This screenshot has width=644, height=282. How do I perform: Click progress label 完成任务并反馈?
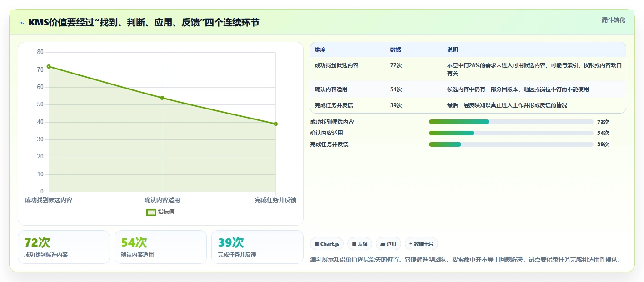click(329, 144)
